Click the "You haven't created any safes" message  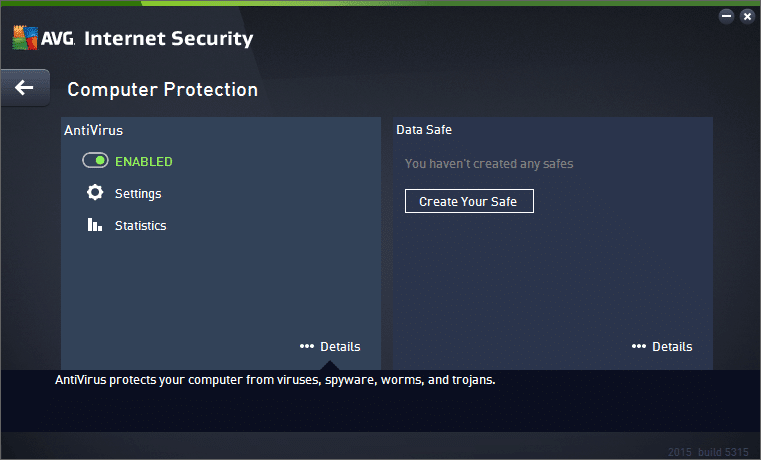[489, 163]
